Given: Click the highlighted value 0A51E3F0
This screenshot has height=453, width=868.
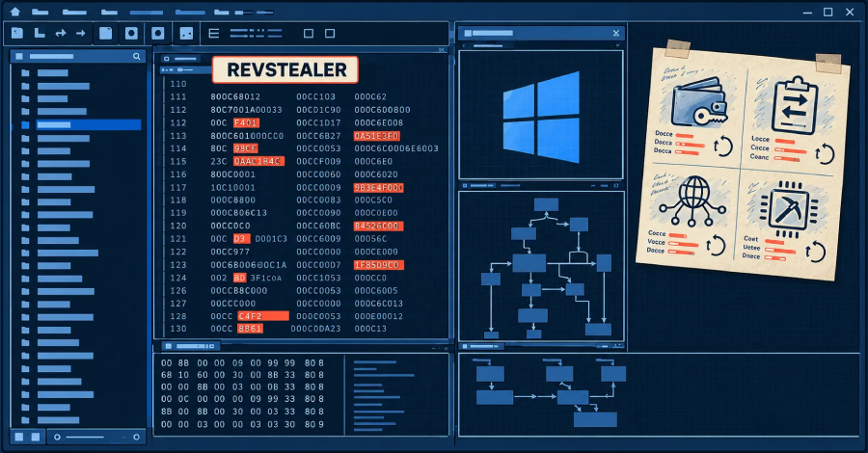Looking at the screenshot, I should click(377, 136).
